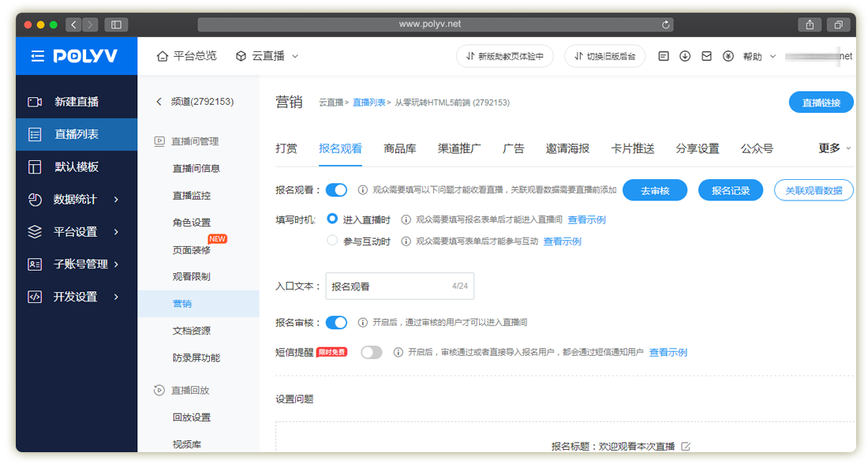Screen dimensions: 868x464
Task: Click the download icon in top bar
Action: (x=685, y=56)
